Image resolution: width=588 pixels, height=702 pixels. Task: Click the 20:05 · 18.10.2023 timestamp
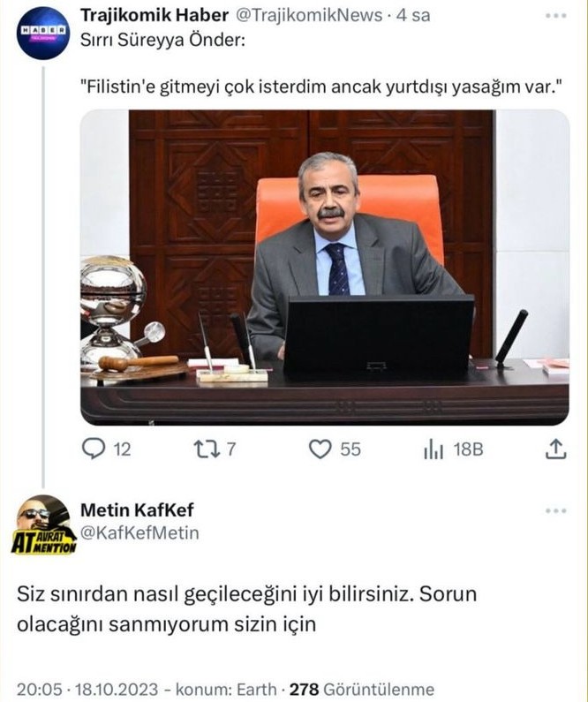coord(87,689)
